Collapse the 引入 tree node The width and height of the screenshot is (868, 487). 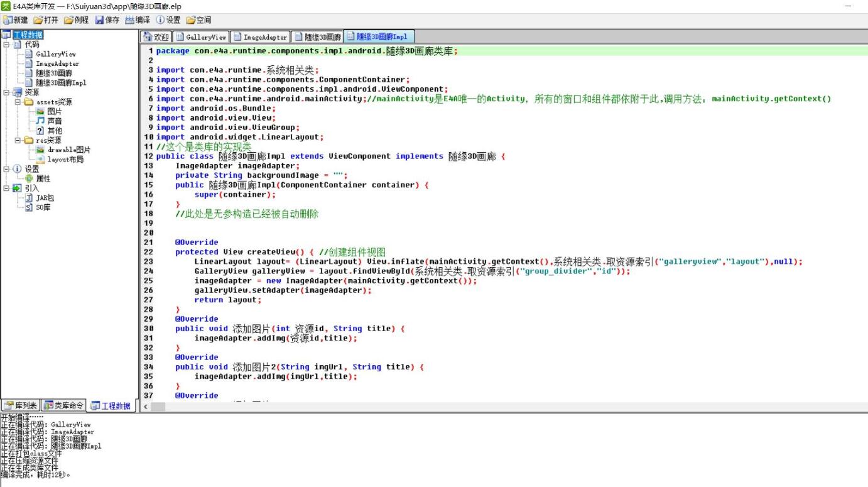point(6,188)
